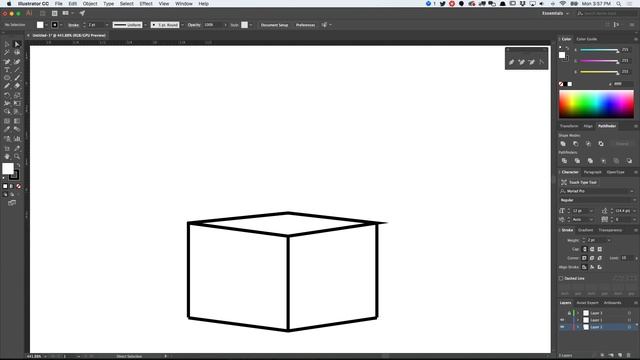
Task: Select the Line Segment tool
Action: tap(17, 70)
